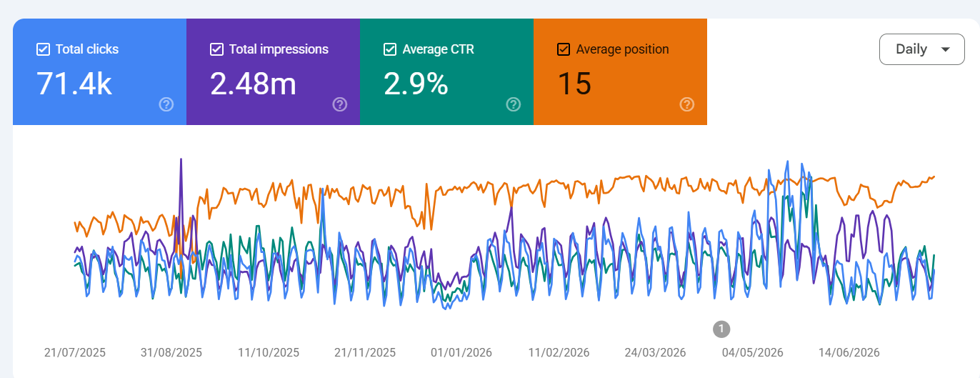Click the 2.48m impressions value
This screenshot has height=378, width=980.
(253, 84)
